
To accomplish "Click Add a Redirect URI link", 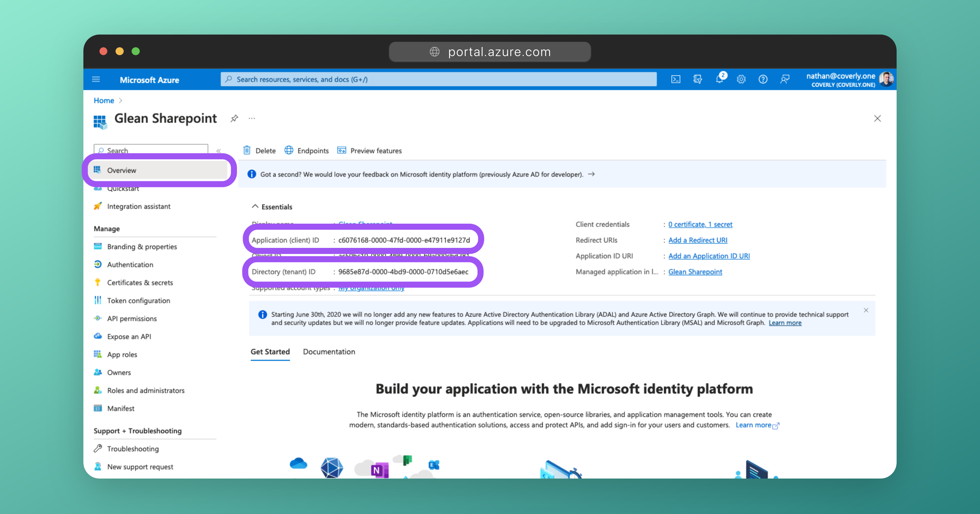I will click(697, 240).
